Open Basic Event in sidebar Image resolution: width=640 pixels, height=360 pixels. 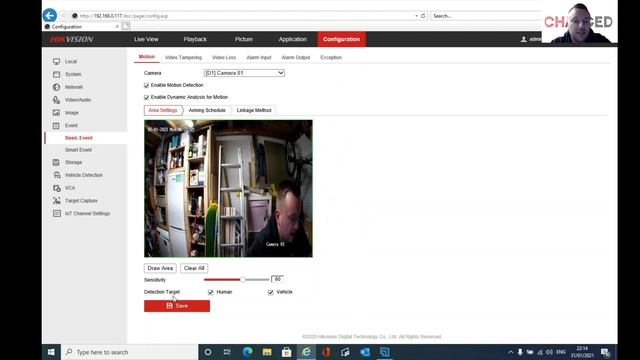tap(79, 138)
